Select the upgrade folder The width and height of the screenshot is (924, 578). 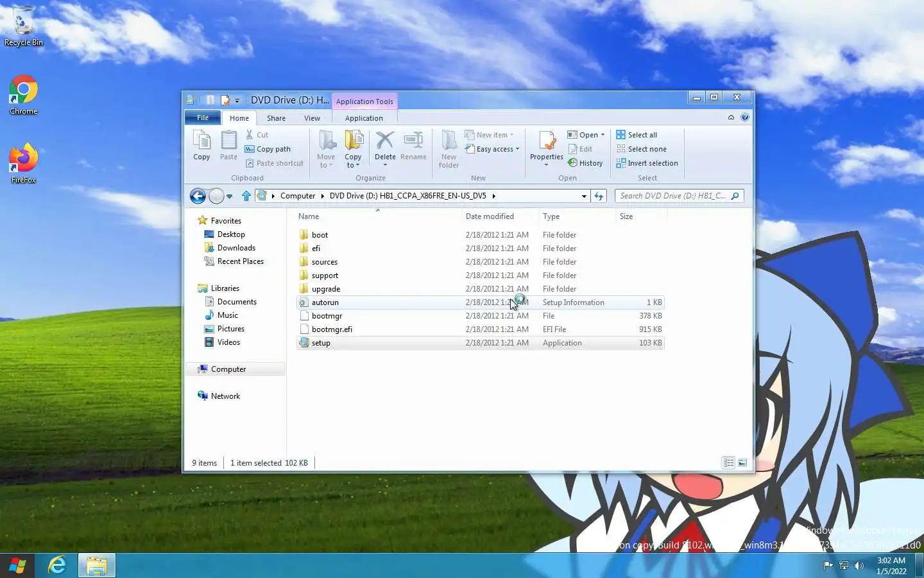click(x=480, y=289)
